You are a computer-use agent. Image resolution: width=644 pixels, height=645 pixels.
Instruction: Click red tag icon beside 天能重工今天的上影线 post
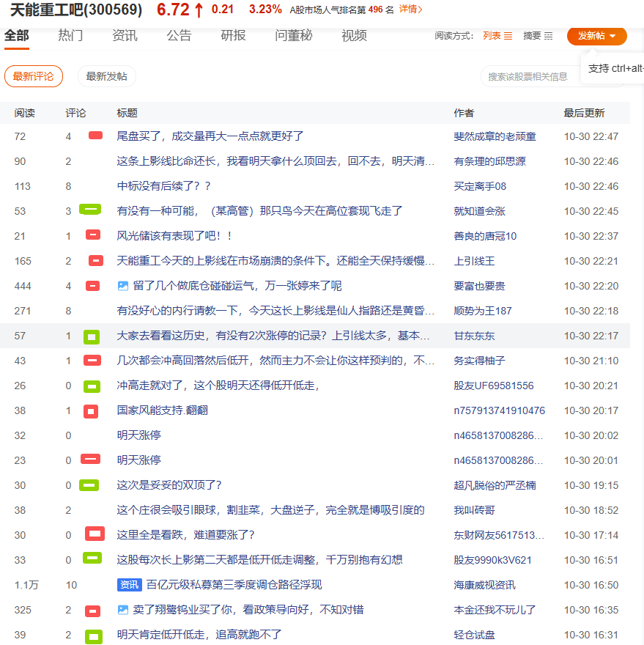click(x=96, y=260)
